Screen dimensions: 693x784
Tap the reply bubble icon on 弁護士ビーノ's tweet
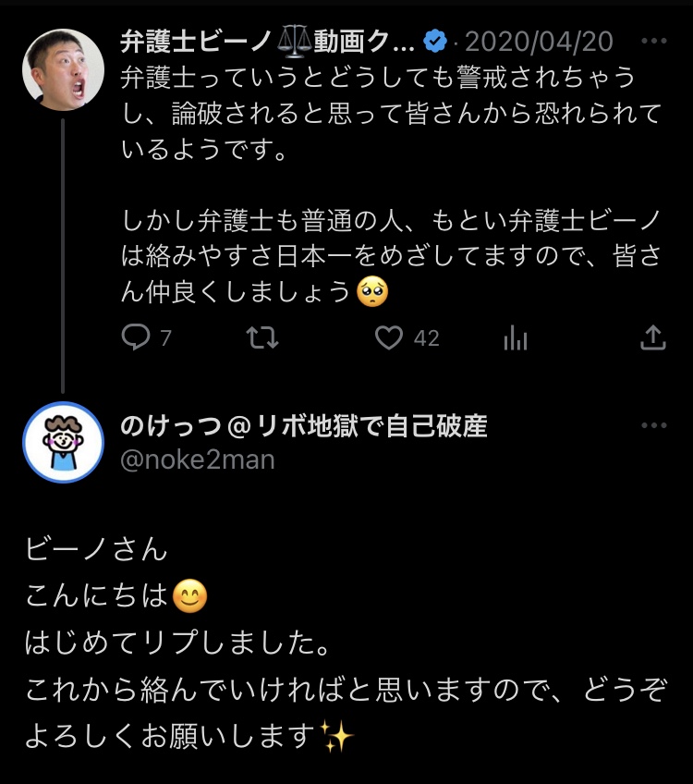[136, 338]
